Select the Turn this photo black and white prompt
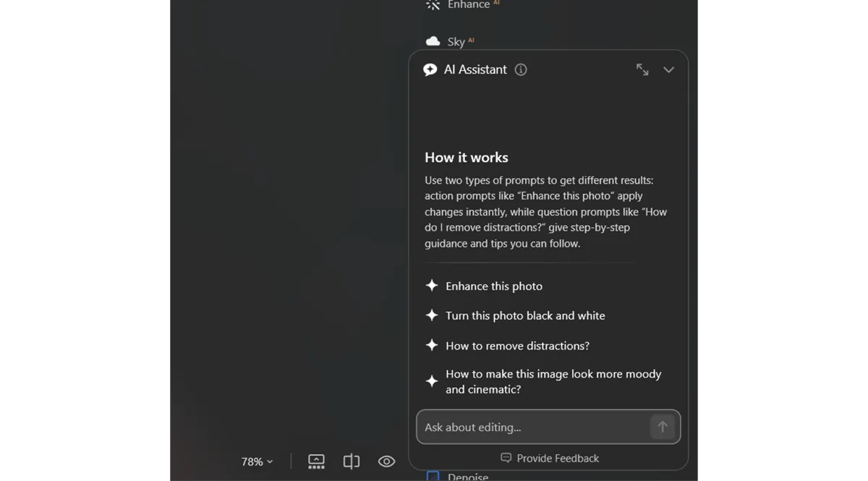Viewport: 868px width, 481px height. point(526,315)
